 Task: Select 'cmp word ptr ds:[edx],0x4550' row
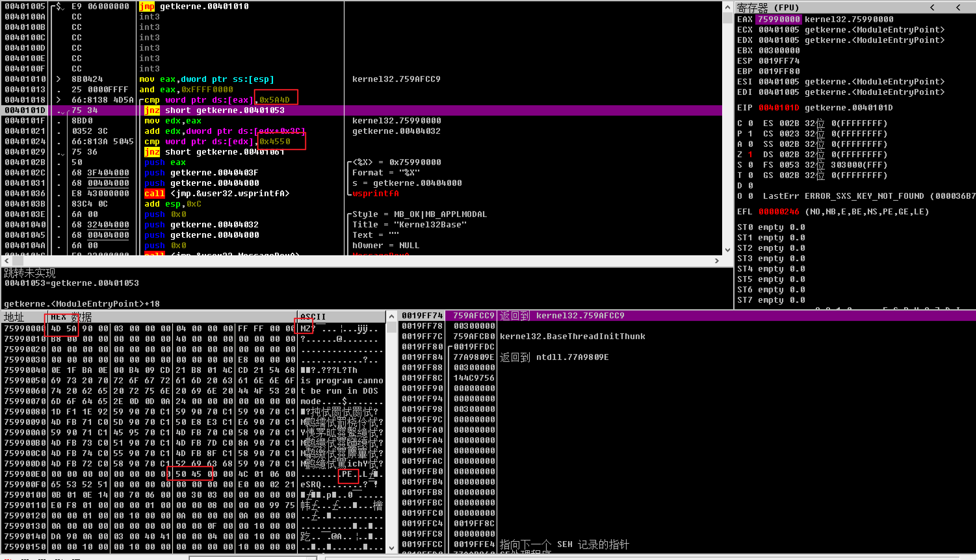[362, 141]
